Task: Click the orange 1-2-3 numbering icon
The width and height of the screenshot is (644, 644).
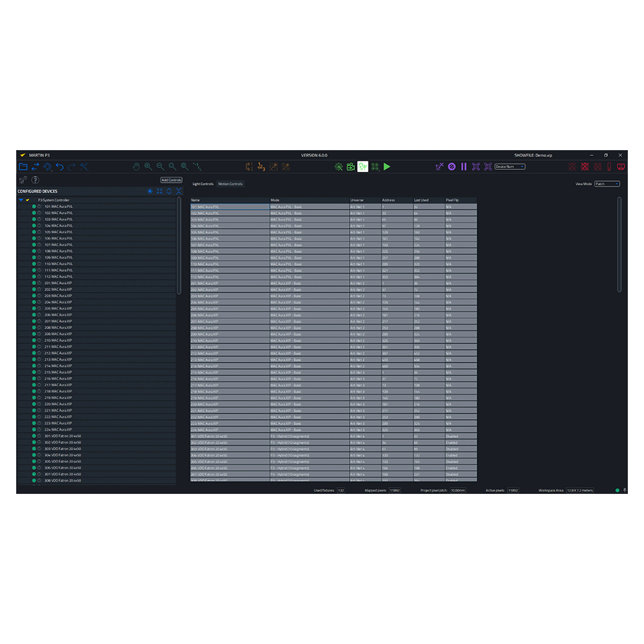Action: coord(261,167)
